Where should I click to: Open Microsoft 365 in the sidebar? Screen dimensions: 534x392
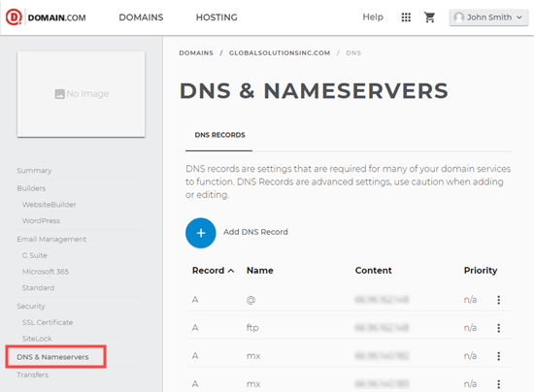46,272
